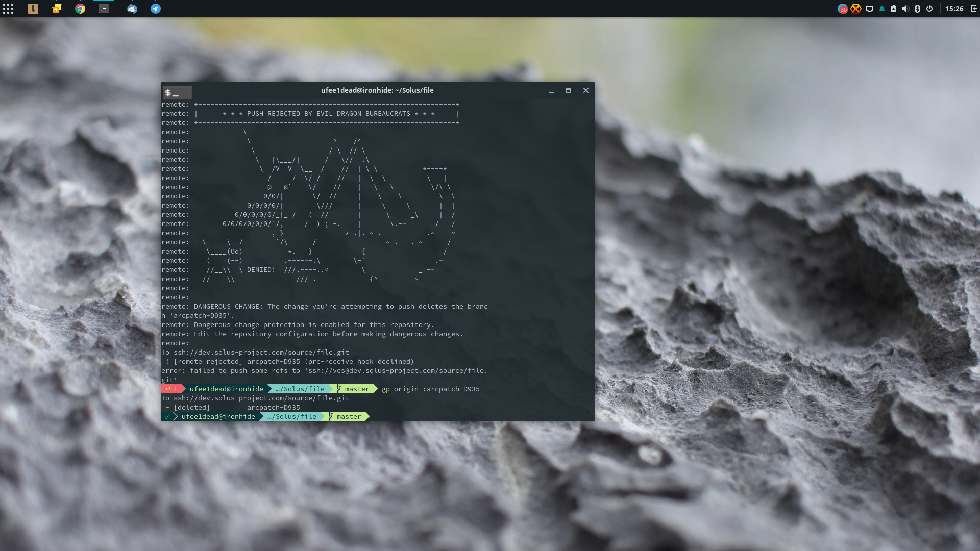Open the power session menu
Screen dimensions: 980x551
pyautogui.click(x=929, y=9)
